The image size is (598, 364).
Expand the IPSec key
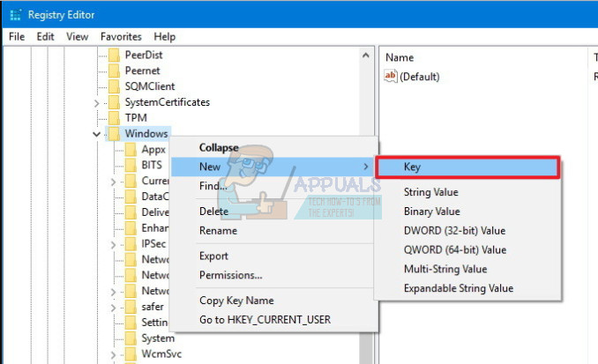click(113, 245)
